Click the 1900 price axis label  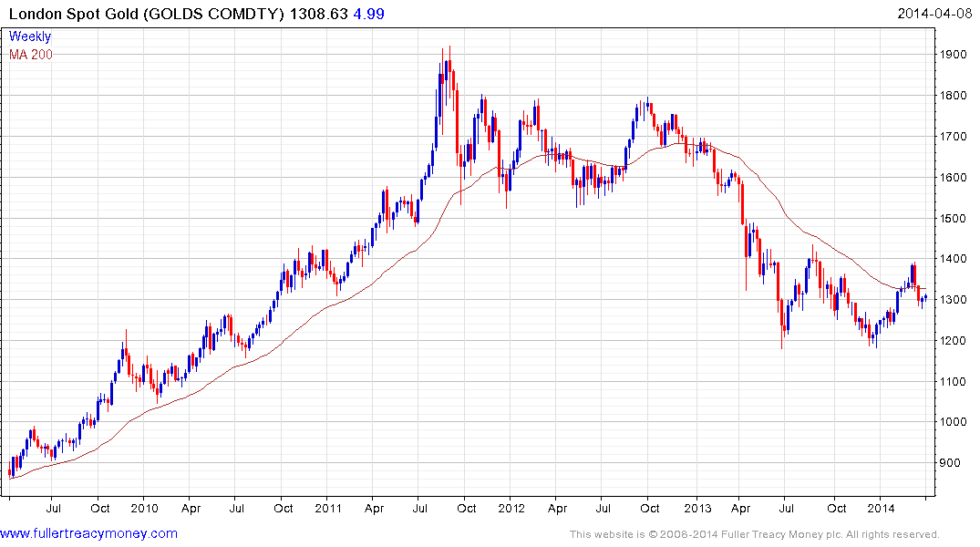tap(954, 55)
